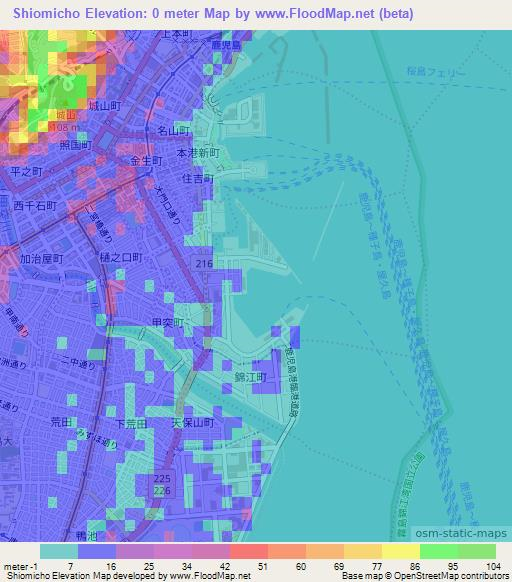Click the 桜島フェリー ferry route label
Screen dimensions: 512x582
[436, 72]
